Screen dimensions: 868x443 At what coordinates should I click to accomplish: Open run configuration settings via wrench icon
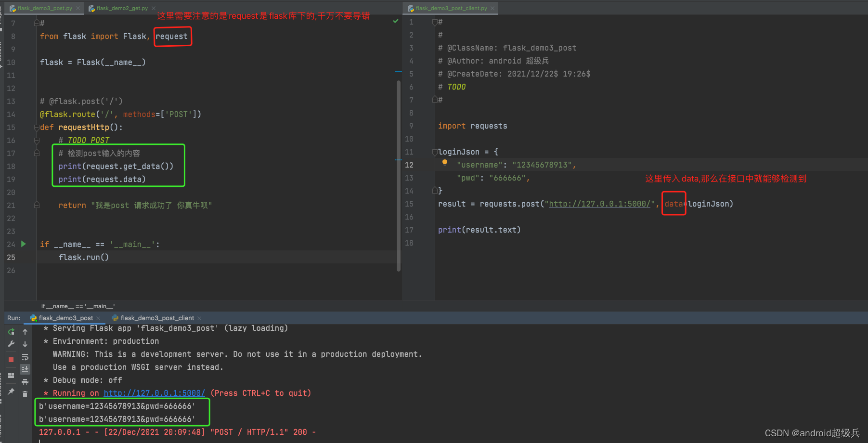(x=11, y=344)
